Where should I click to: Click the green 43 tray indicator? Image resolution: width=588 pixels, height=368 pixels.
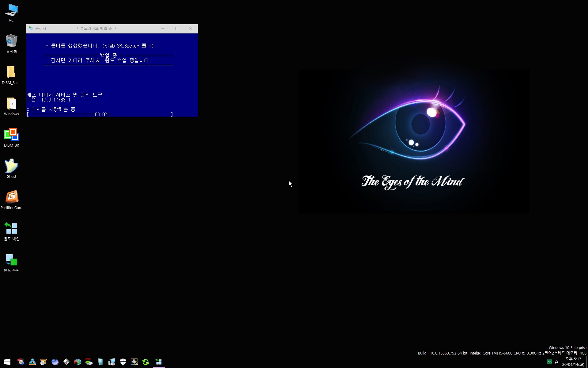[549, 362]
